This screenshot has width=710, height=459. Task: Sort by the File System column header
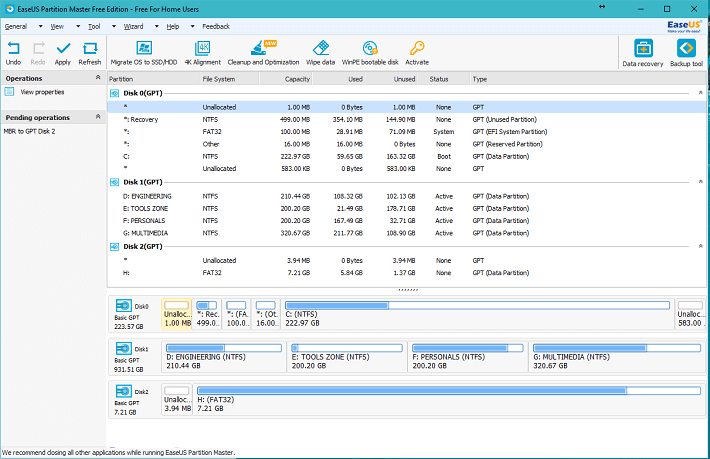(230, 79)
